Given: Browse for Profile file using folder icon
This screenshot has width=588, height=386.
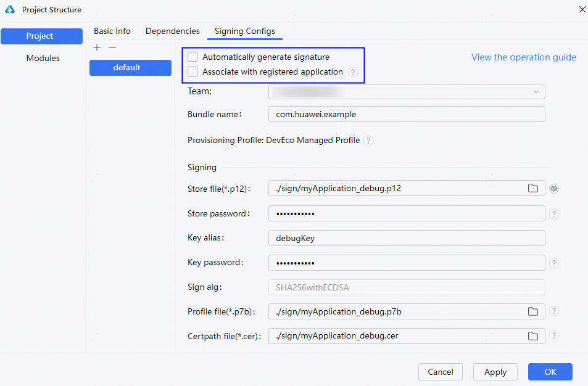Looking at the screenshot, I should point(533,312).
